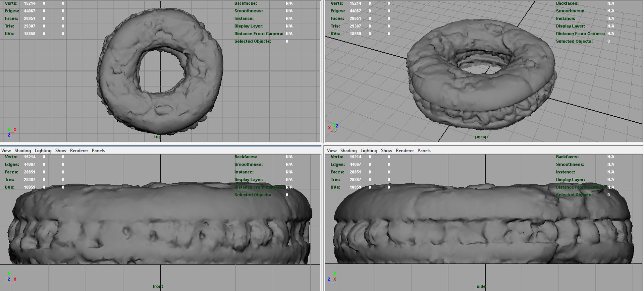Click the "side" camera label
644x291 pixels.
(481, 286)
